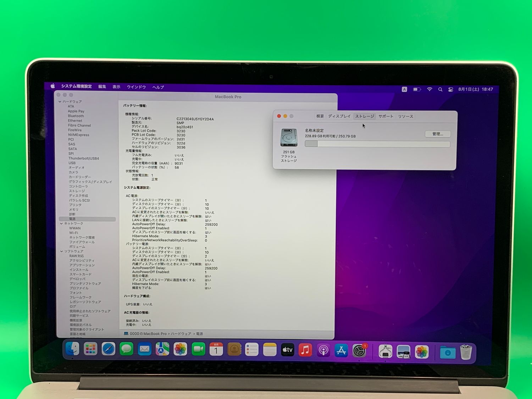The height and width of the screenshot is (399, 532).
Task: Open Control Center from the menu bar
Action: [450, 89]
